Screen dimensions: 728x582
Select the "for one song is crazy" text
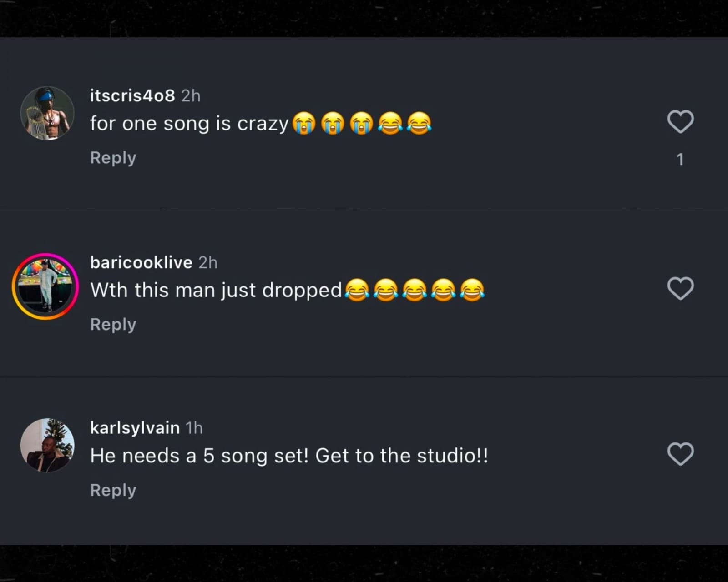[x=189, y=124]
